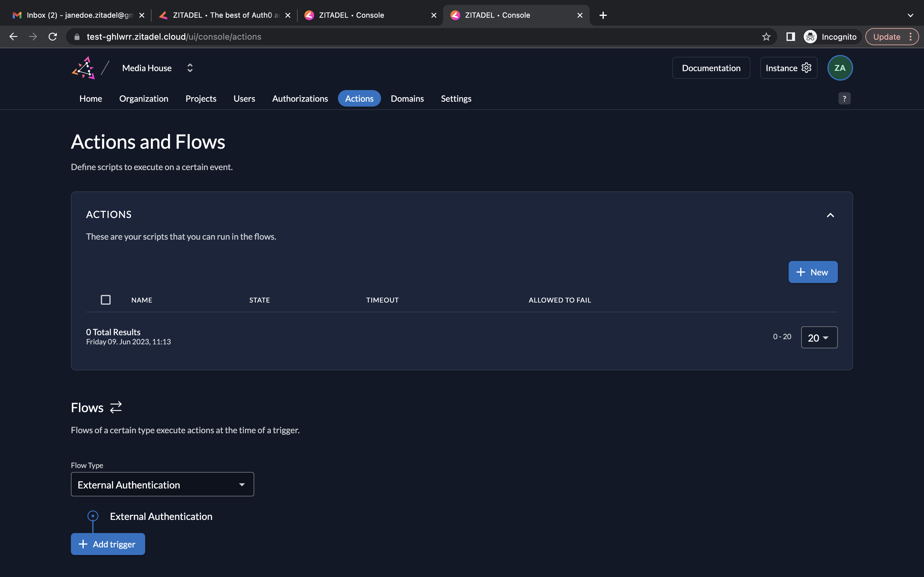Screen dimensions: 924x577
Task: Open the Media House organization switcher
Action: 190,68
